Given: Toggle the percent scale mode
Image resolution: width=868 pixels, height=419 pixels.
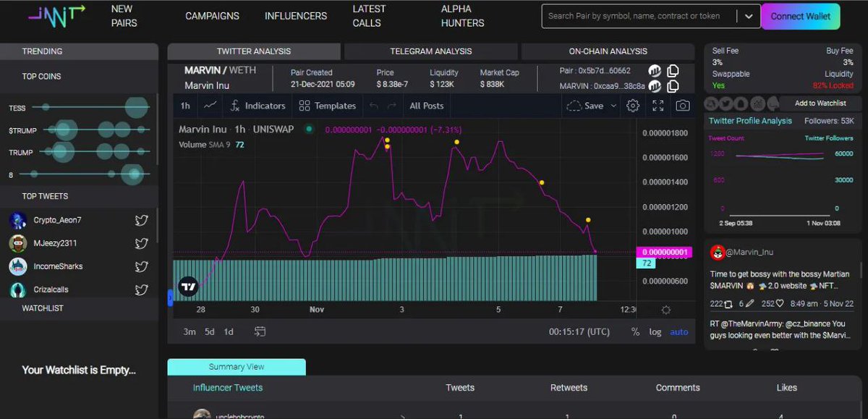Looking at the screenshot, I should point(635,332).
